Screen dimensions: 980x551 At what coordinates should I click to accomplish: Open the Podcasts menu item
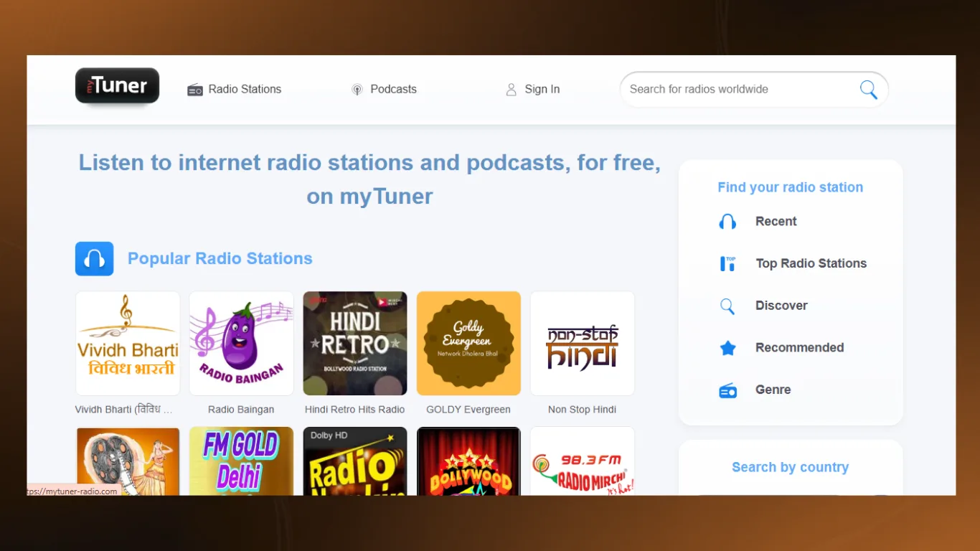384,90
